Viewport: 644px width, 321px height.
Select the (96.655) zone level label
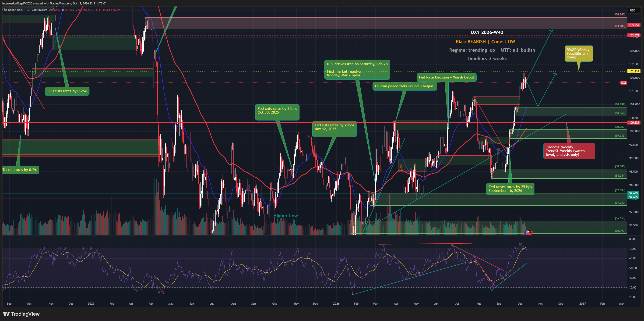pos(620,218)
